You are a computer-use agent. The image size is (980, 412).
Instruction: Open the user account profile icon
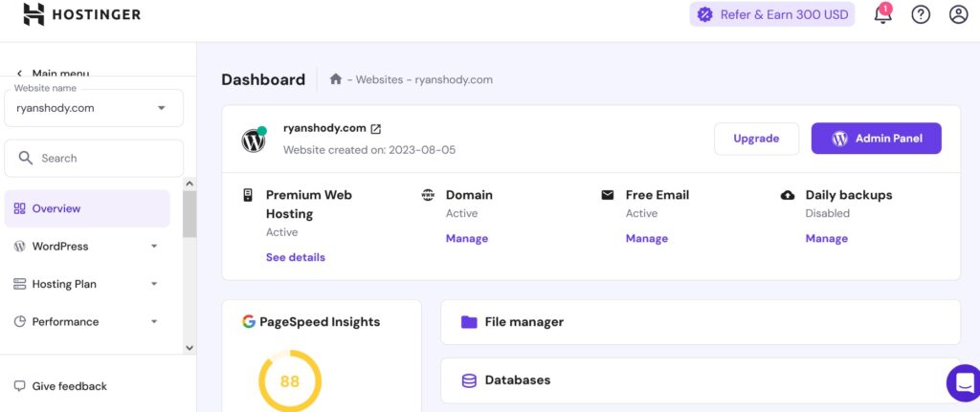pyautogui.click(x=958, y=14)
